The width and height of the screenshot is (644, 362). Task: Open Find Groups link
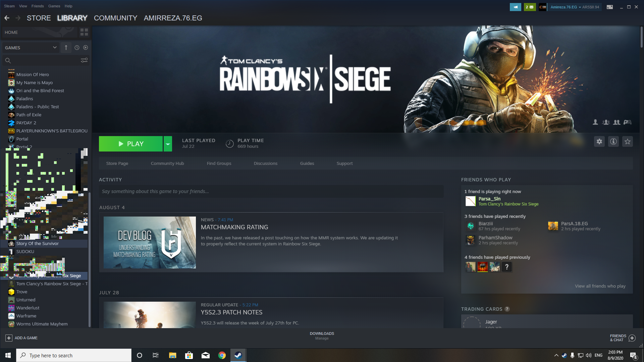219,163
